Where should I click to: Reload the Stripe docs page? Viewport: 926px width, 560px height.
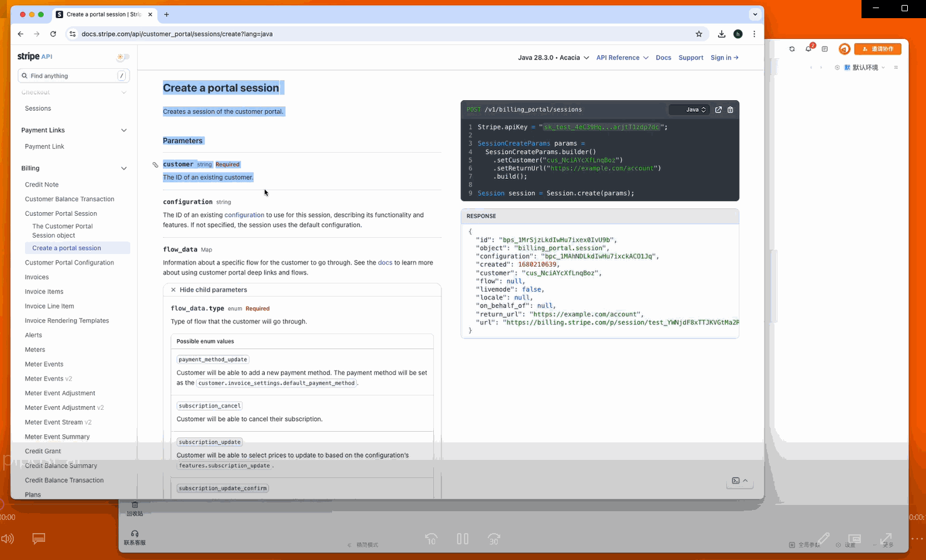pos(53,34)
